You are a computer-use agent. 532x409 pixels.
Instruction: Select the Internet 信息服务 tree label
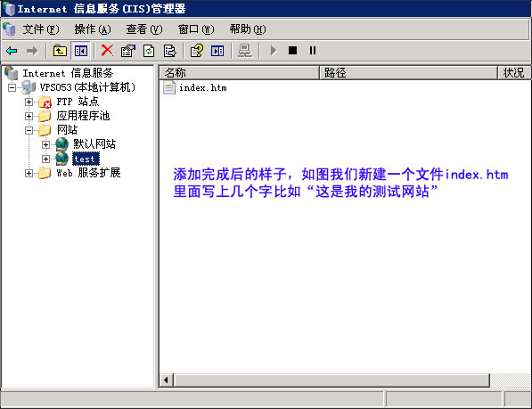pyautogui.click(x=68, y=73)
